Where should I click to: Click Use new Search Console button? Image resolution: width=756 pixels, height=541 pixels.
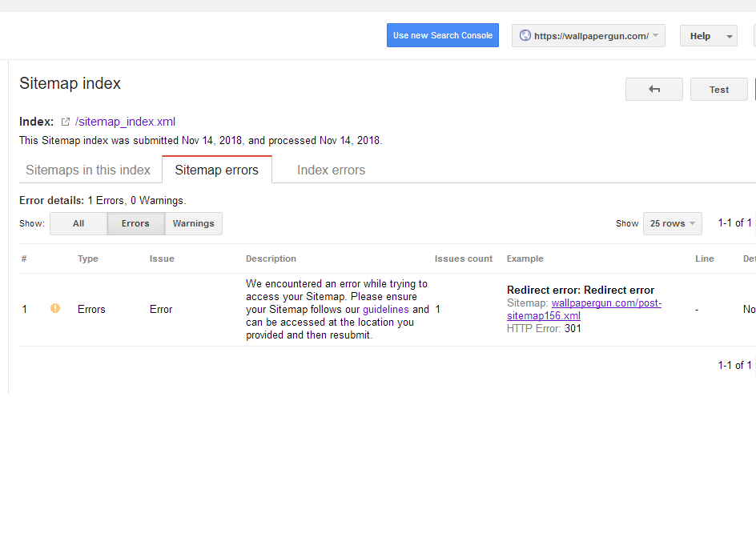pos(443,35)
